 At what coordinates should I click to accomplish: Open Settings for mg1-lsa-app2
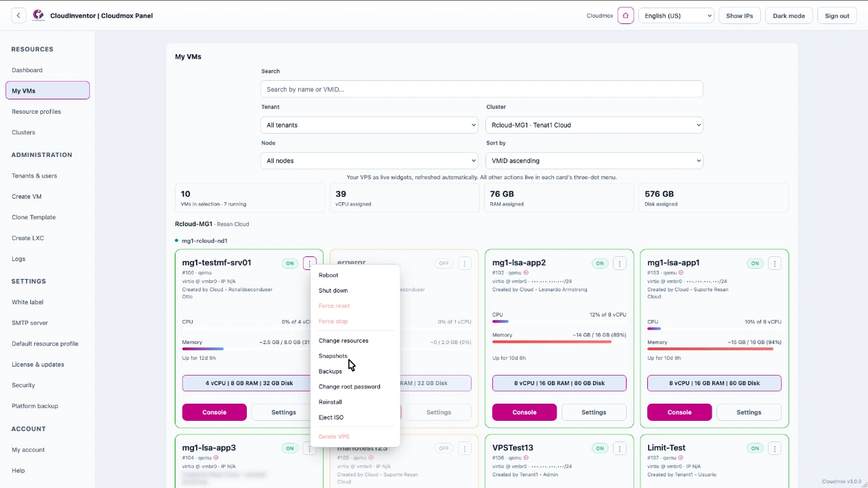coord(594,412)
